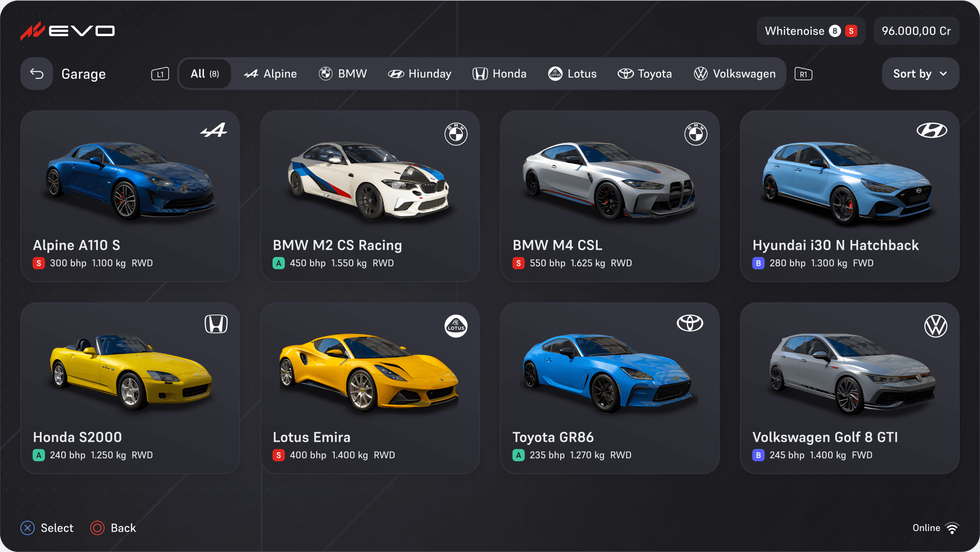This screenshot has width=980, height=552.
Task: Click the "FWD" label on Hyundai card
Action: coord(863,263)
